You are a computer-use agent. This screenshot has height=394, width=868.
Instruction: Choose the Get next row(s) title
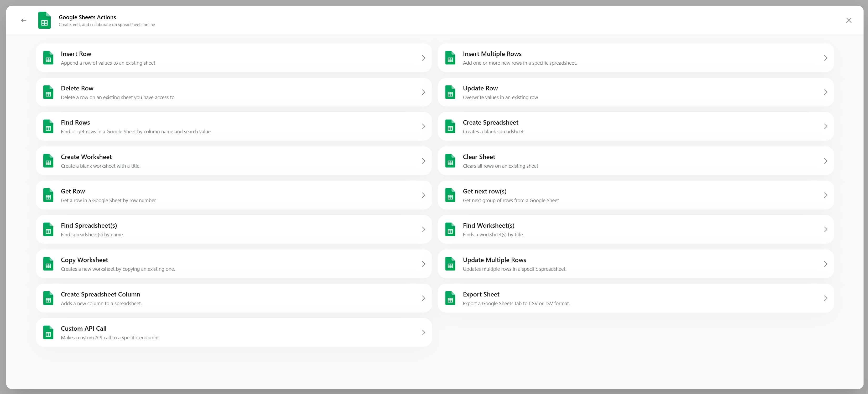click(485, 191)
